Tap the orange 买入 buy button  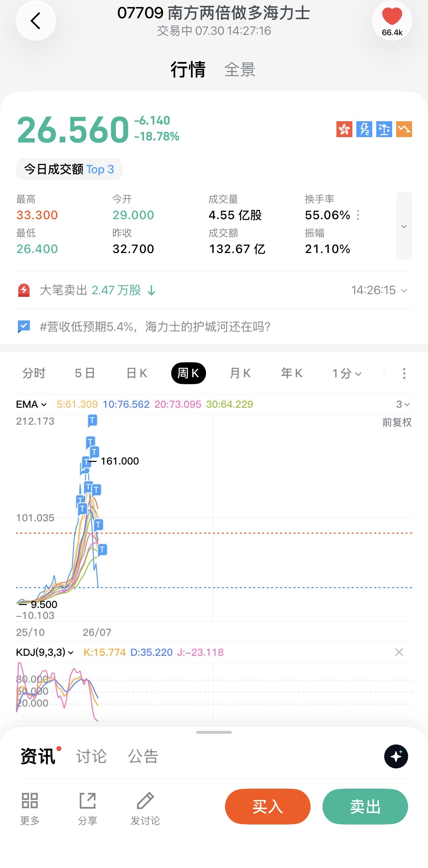click(268, 807)
